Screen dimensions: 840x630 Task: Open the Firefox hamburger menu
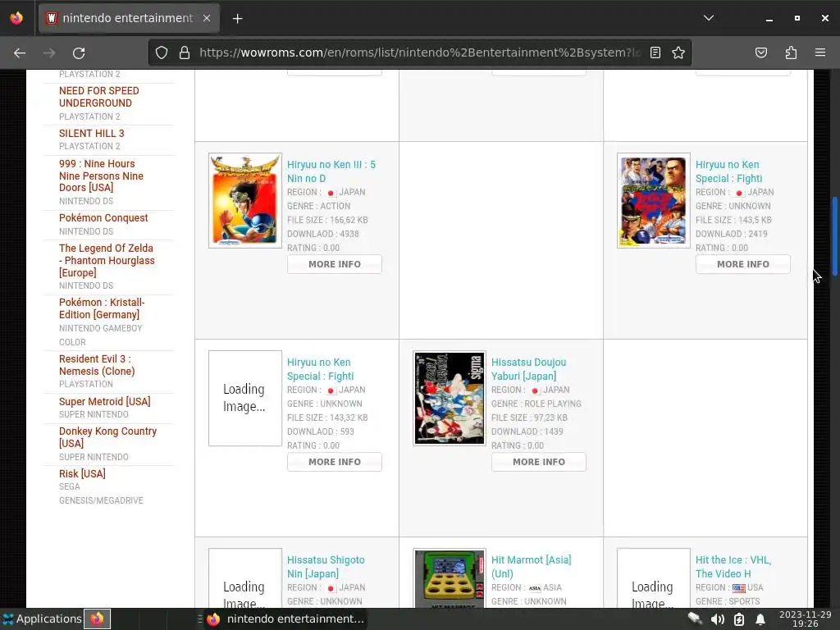pos(820,52)
